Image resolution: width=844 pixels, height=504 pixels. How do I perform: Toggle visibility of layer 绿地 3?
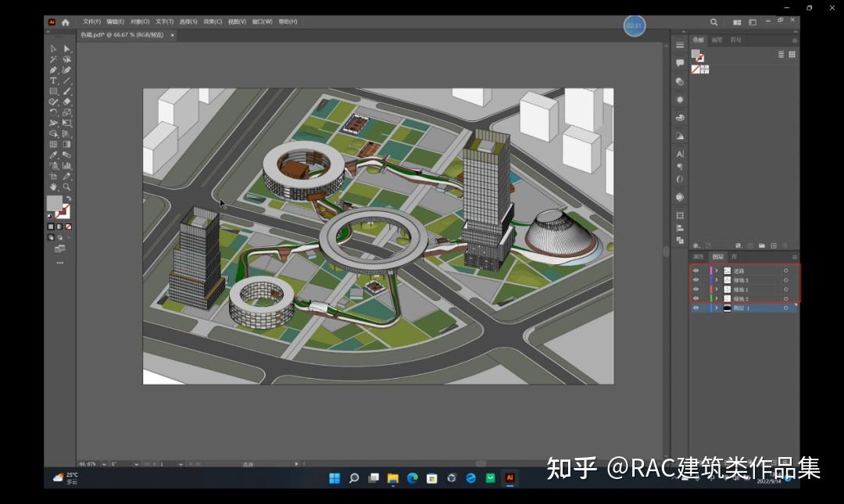696,280
